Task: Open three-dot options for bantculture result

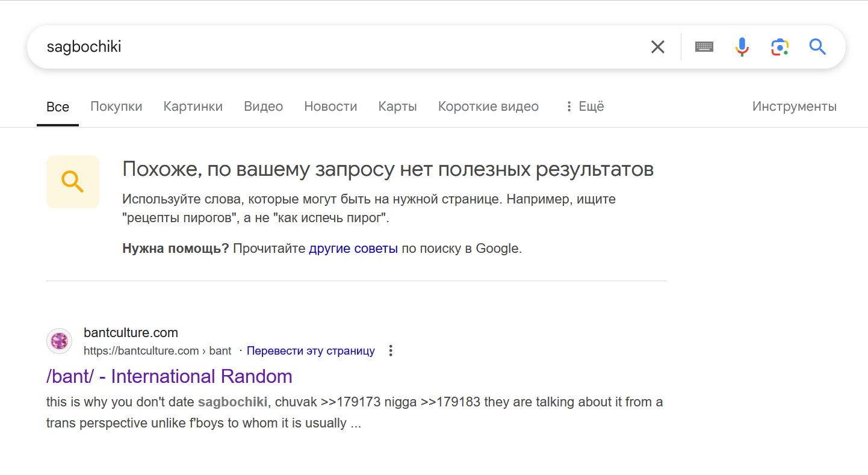Action: click(x=391, y=350)
